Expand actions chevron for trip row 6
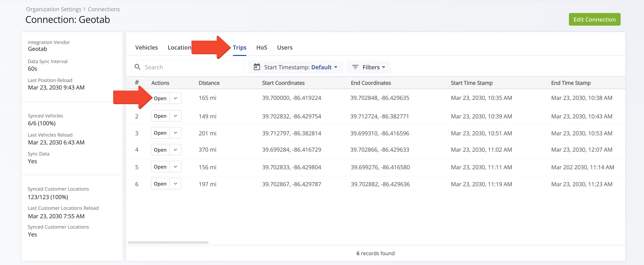The width and height of the screenshot is (644, 265). pos(175,184)
